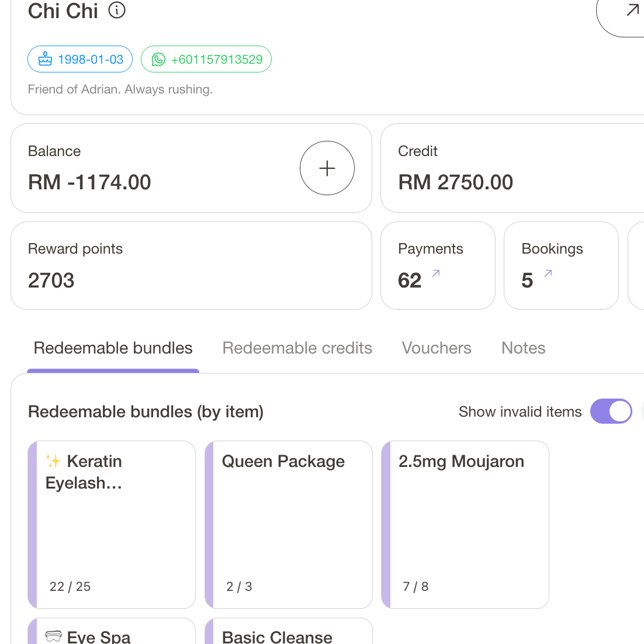Open the Eye Spa bundle card

coord(112,631)
